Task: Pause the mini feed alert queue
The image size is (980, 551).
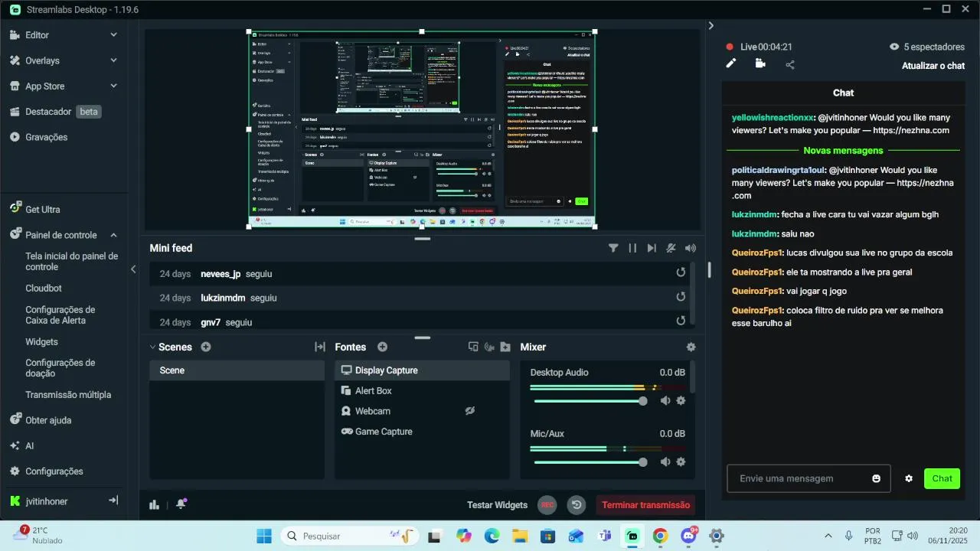Action: (x=632, y=248)
